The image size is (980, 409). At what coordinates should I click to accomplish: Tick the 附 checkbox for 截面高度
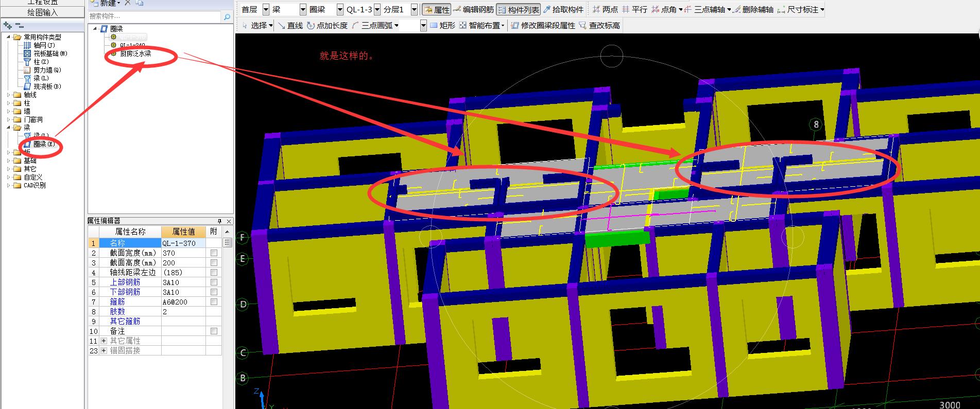point(214,263)
